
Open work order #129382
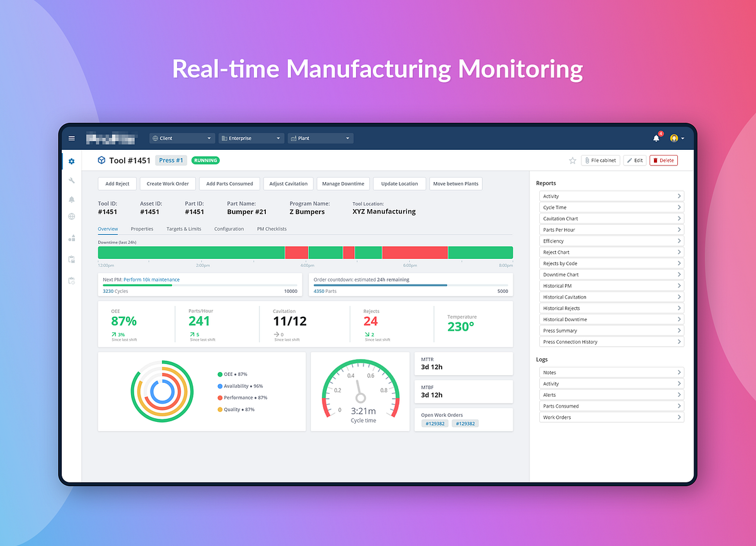point(433,423)
